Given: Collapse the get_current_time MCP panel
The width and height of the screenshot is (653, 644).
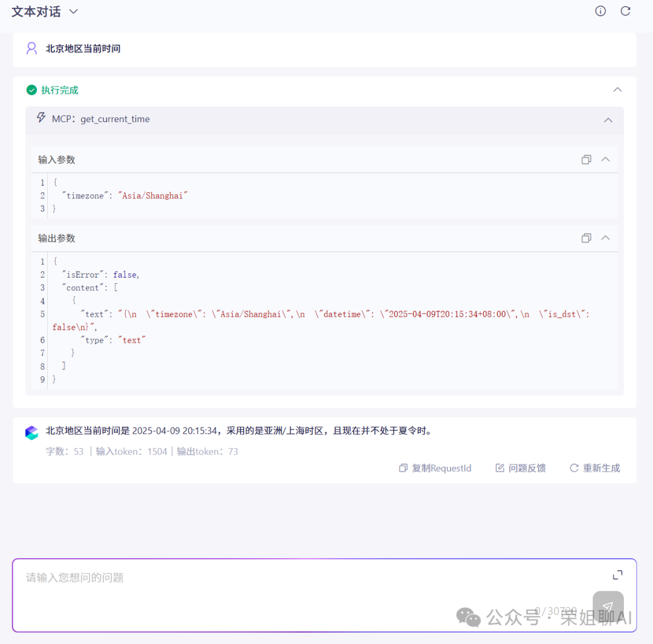Looking at the screenshot, I should pos(608,119).
